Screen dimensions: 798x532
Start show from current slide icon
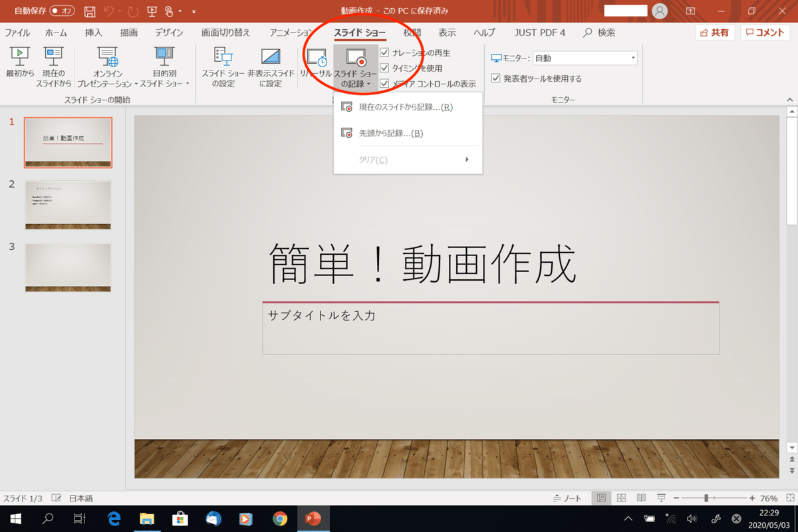53,66
